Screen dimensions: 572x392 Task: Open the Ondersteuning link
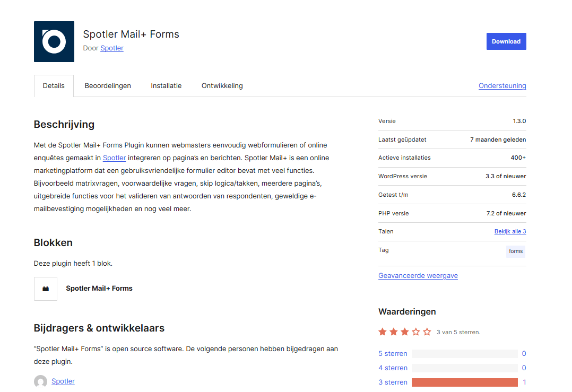[x=502, y=86]
